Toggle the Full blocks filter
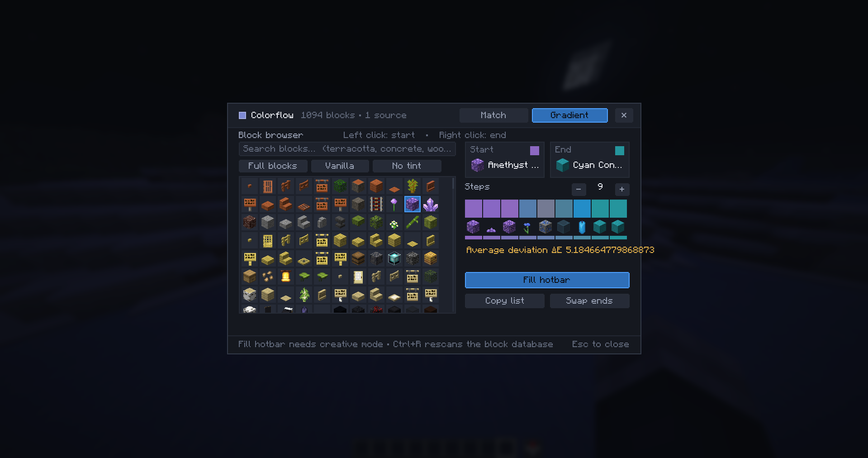This screenshot has width=868, height=458. pyautogui.click(x=273, y=166)
